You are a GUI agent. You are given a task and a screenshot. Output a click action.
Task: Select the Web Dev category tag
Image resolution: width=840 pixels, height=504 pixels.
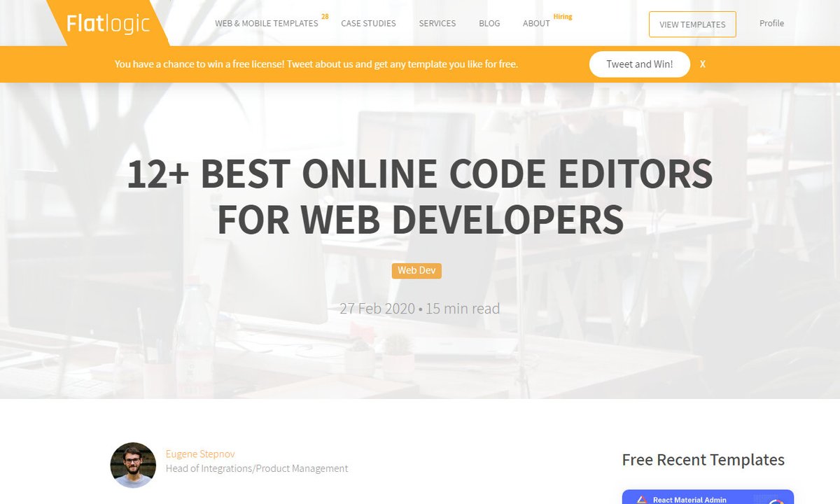(x=416, y=270)
